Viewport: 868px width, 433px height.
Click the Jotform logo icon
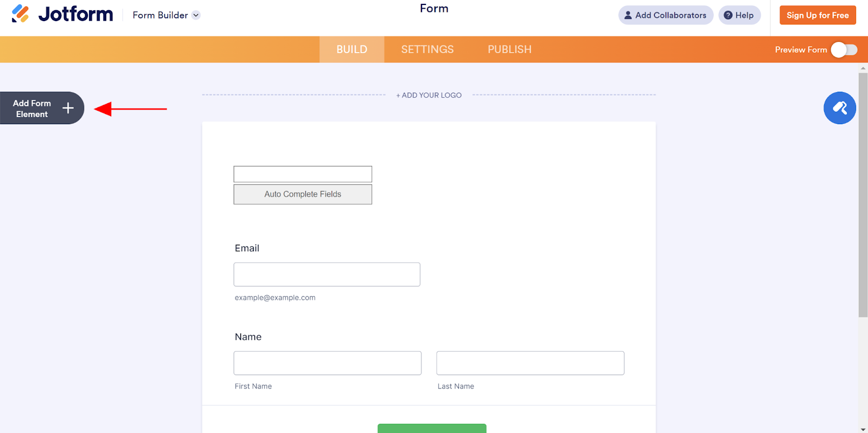(x=21, y=14)
